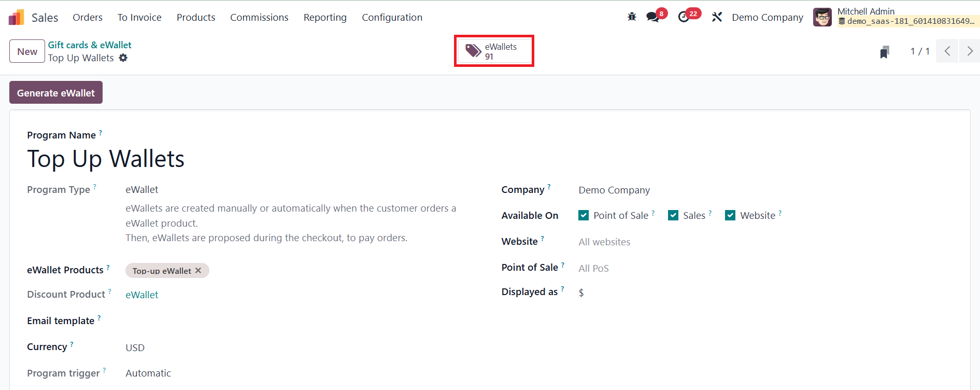Open the gear actions menu
The width and height of the screenshot is (980, 390).
pos(123,58)
